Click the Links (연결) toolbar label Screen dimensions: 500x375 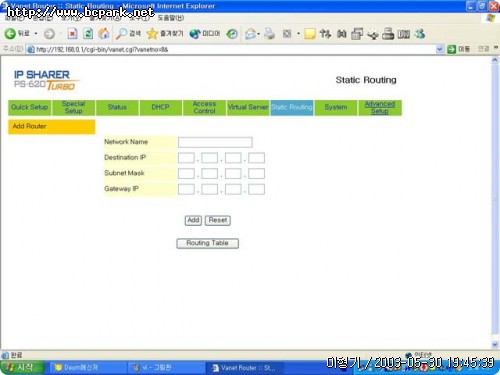(483, 49)
